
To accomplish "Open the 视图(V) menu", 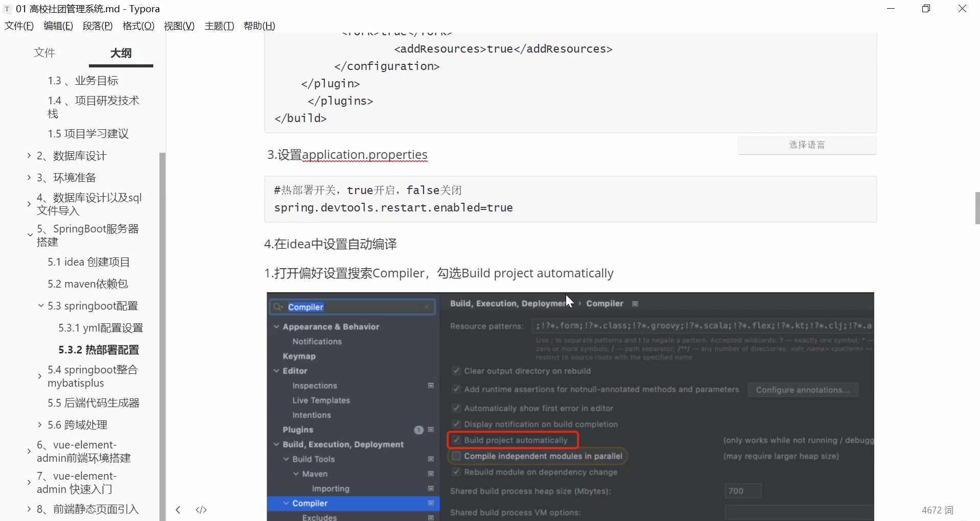I will click(x=178, y=26).
